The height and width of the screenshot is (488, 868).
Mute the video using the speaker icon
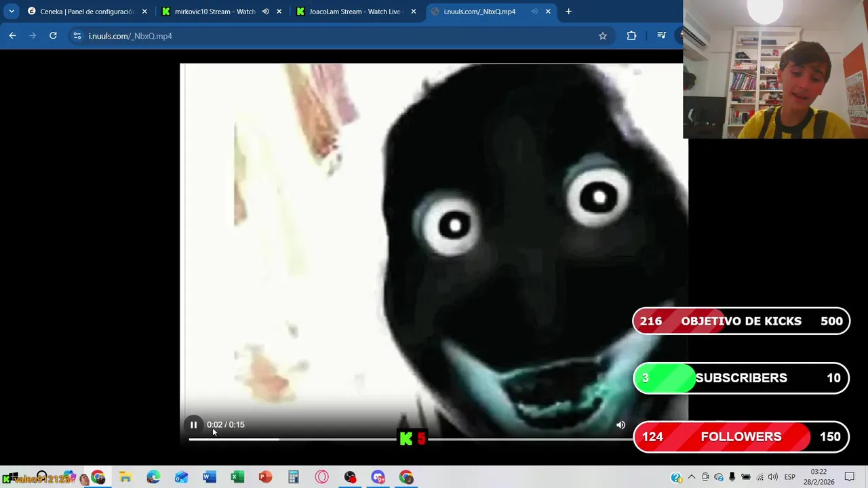620,425
